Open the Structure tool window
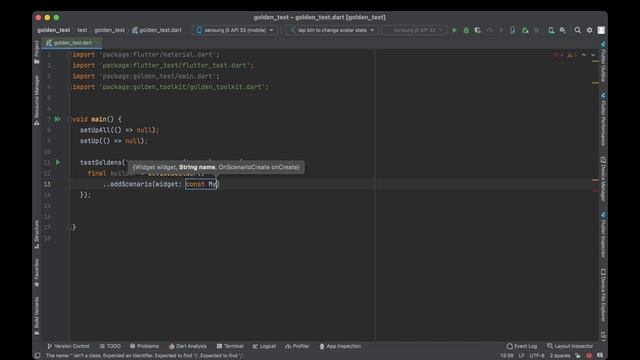This screenshot has height=360, width=640. pos(37,234)
